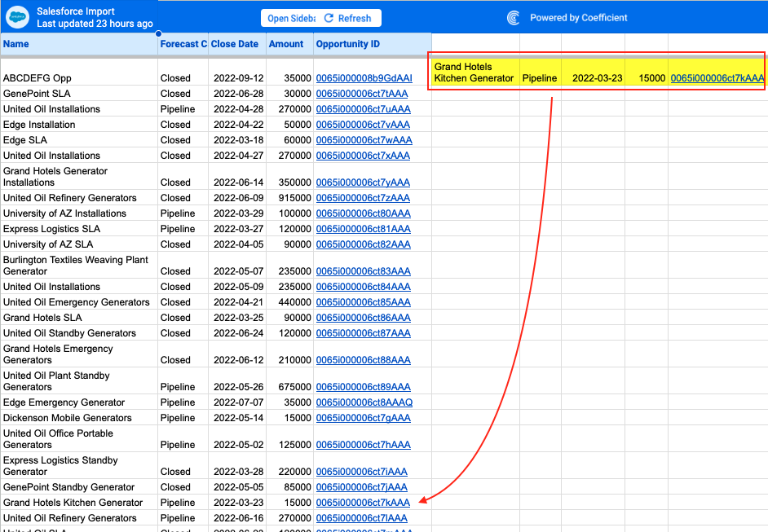
Task: Select the United Oil Office Portable Generators cell
Action: 79,439
